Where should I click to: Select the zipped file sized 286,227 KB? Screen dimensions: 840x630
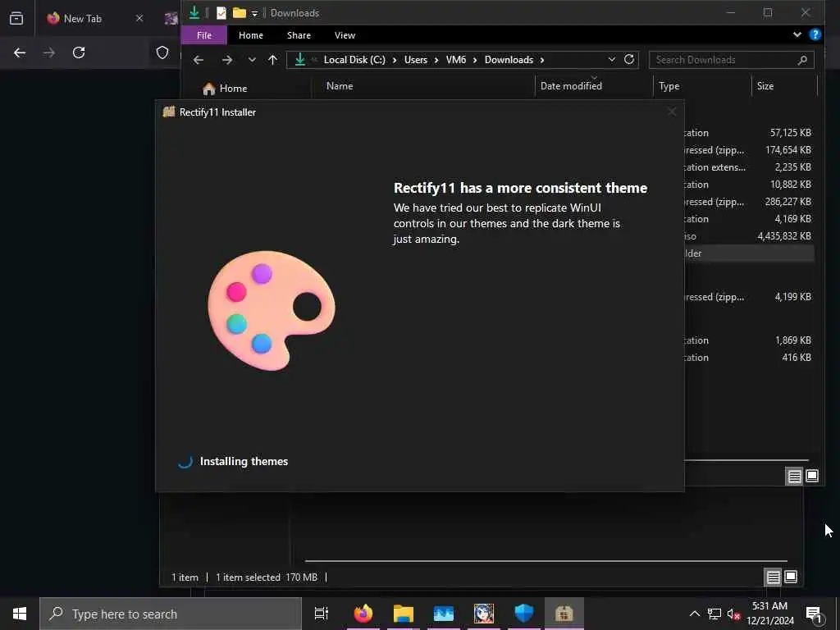[x=749, y=202]
